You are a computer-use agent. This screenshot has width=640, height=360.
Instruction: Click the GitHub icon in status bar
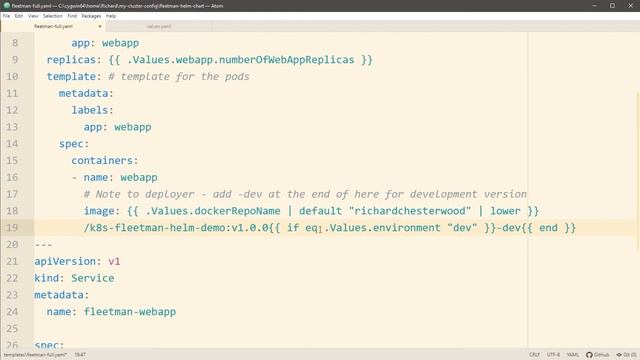[x=598, y=355]
